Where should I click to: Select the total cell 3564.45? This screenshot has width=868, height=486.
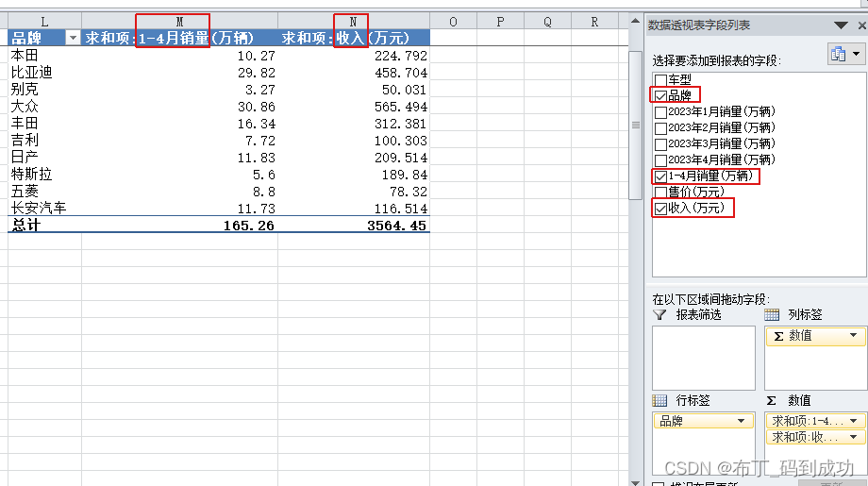tap(354, 226)
